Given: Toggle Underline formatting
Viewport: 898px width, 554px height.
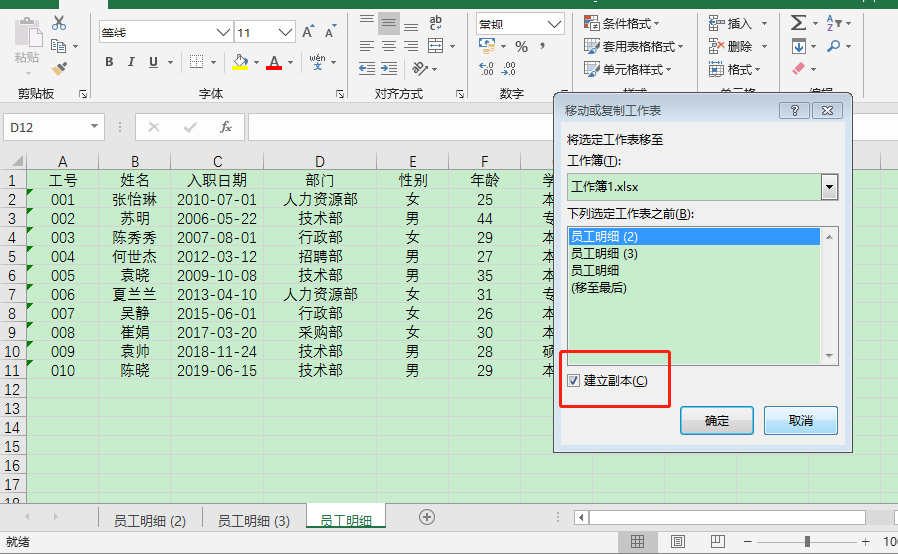Looking at the screenshot, I should pos(153,62).
